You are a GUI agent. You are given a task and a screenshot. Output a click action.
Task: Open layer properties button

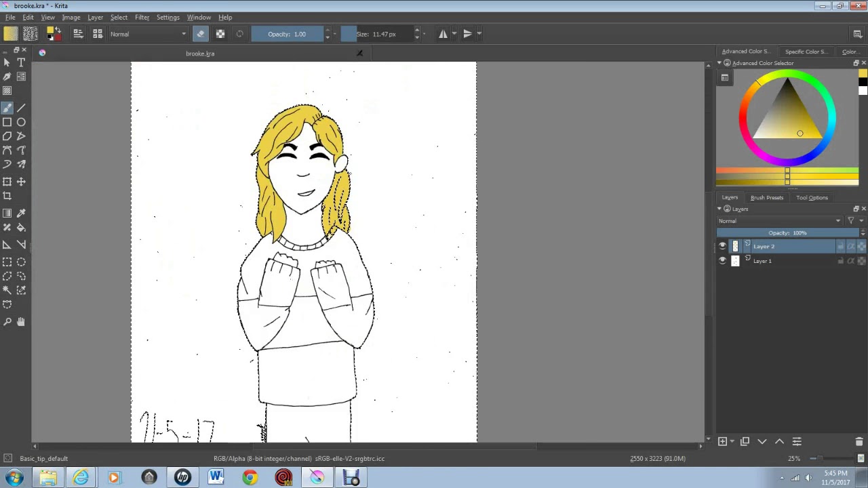(797, 442)
